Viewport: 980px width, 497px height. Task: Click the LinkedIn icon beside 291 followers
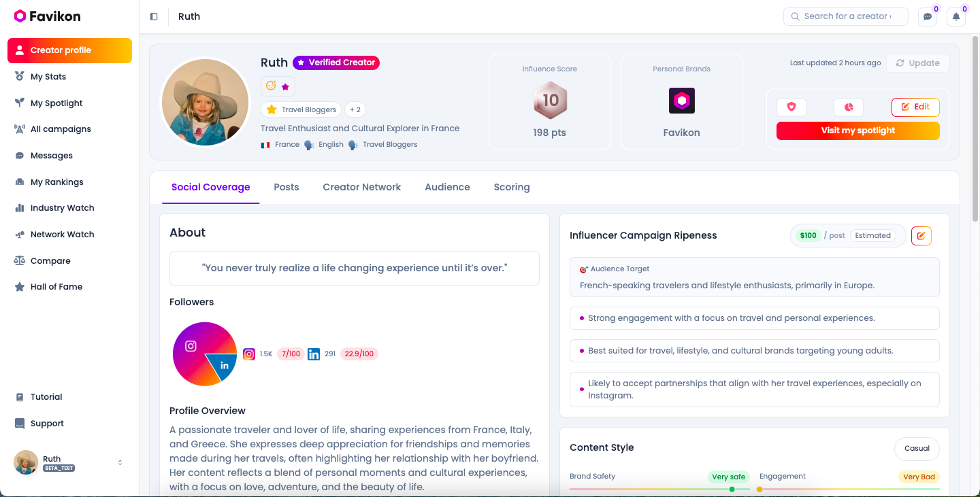pos(314,354)
